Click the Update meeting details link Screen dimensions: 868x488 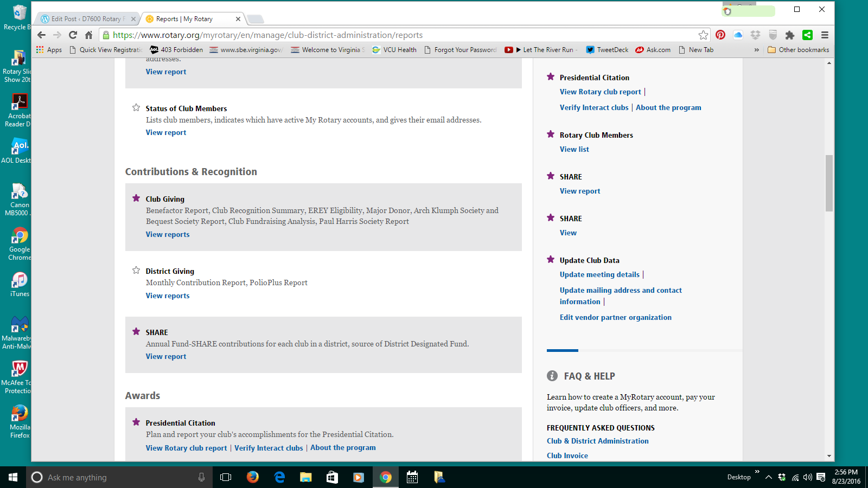599,274
